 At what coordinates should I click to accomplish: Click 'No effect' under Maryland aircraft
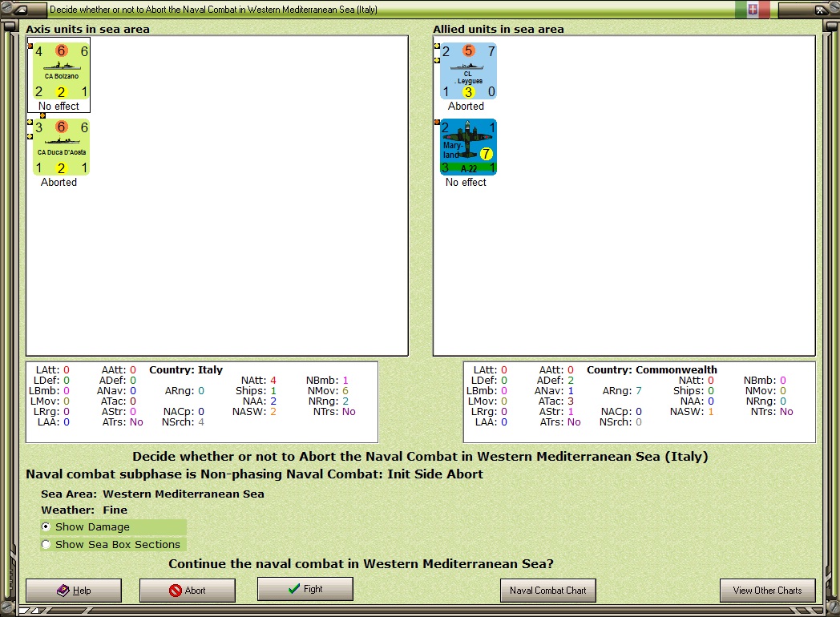(466, 182)
